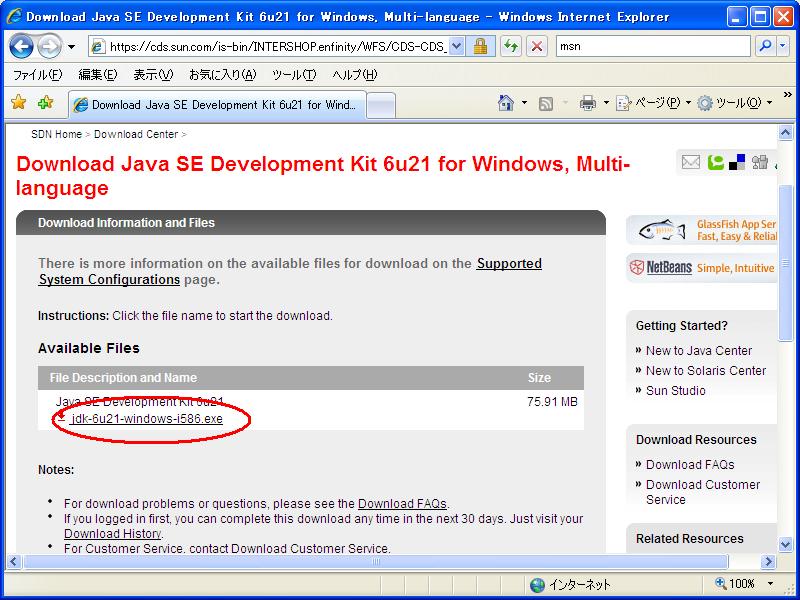Screen dimensions: 800x600
Task: Click the Home toolbar icon
Action: tap(506, 103)
